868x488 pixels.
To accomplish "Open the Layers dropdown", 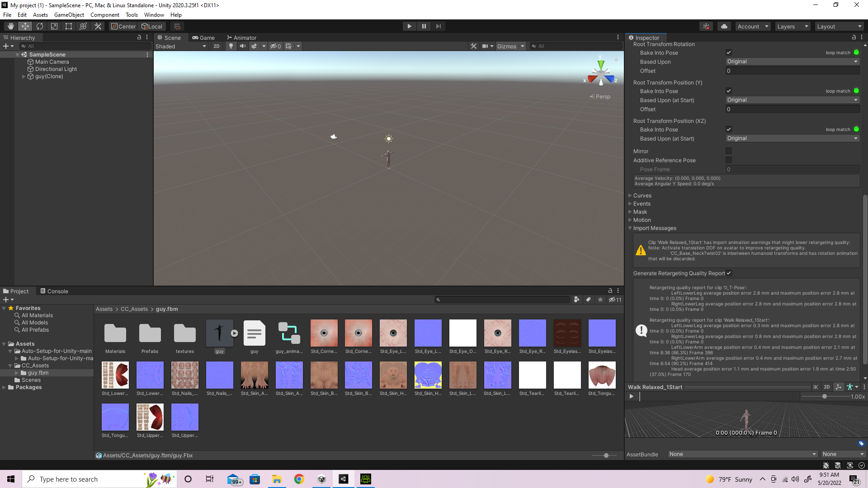I will pos(793,26).
